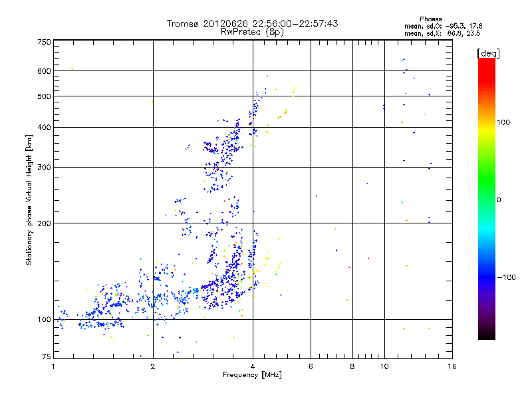Select the "RwPretec (8p)" subtitle

pyautogui.click(x=253, y=32)
